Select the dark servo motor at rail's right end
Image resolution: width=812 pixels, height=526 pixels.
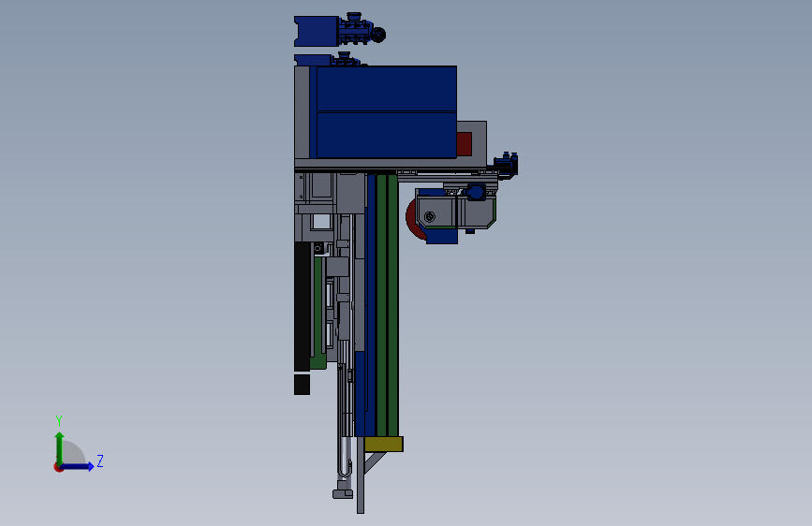pos(506,165)
